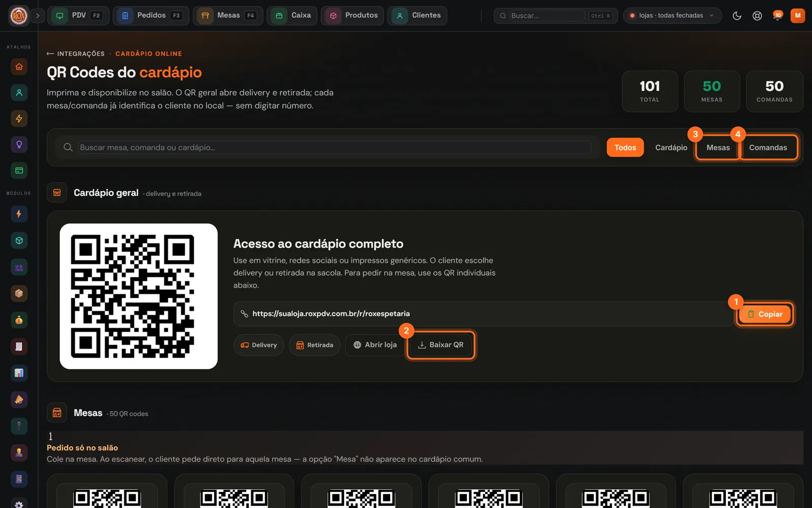Click the 101 Total stat card
Viewport: 812px width, 508px height.
(x=650, y=91)
